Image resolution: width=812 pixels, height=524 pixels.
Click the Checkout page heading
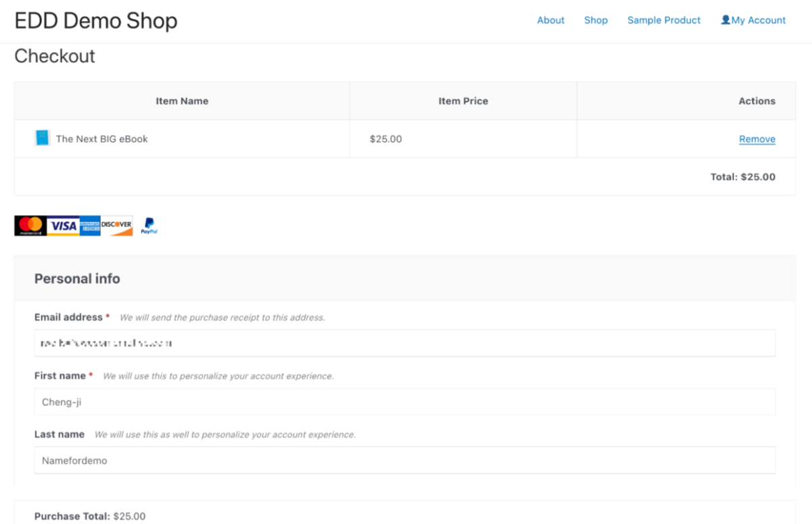click(55, 56)
